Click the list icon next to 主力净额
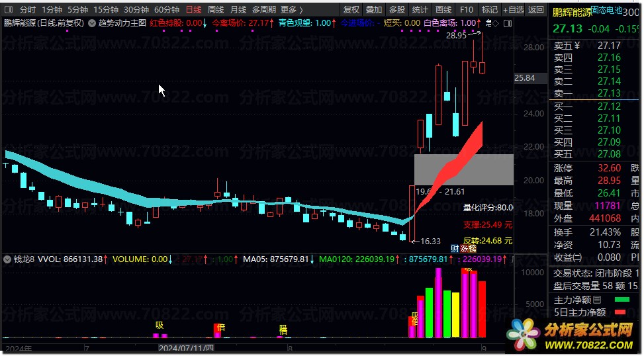This screenshot has width=644, height=356. coord(597,300)
